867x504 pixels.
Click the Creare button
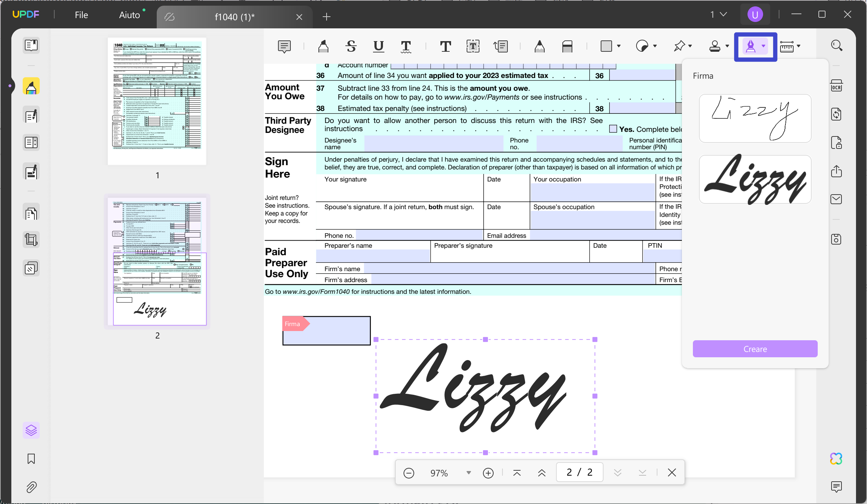click(x=755, y=349)
